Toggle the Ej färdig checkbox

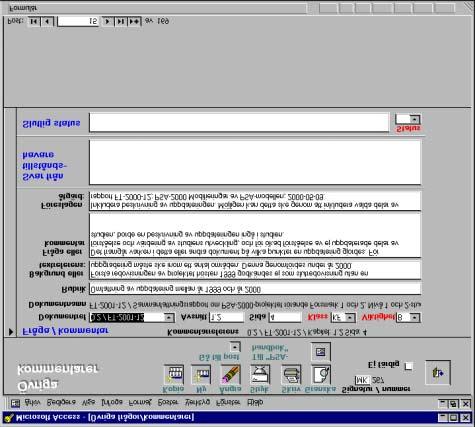click(x=408, y=366)
